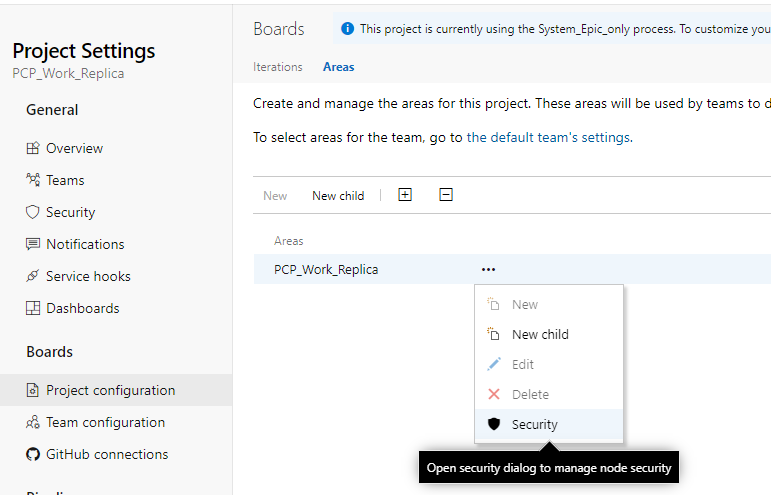Click the page icon beside New child
Image resolution: width=771 pixels, height=495 pixels.
[x=493, y=334]
